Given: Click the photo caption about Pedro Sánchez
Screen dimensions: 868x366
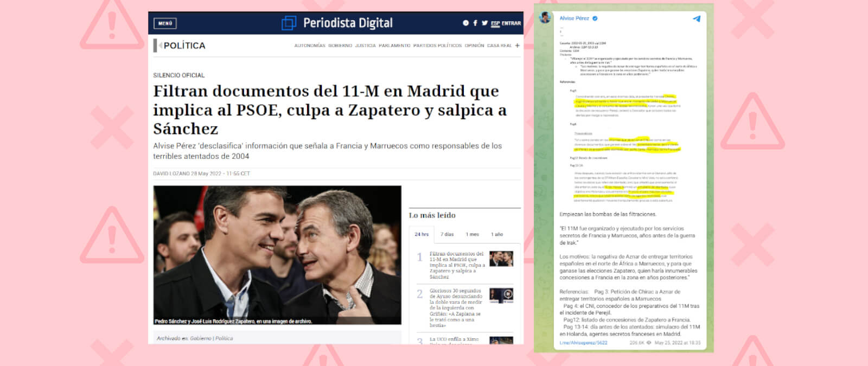Looking at the screenshot, I should click(233, 322).
